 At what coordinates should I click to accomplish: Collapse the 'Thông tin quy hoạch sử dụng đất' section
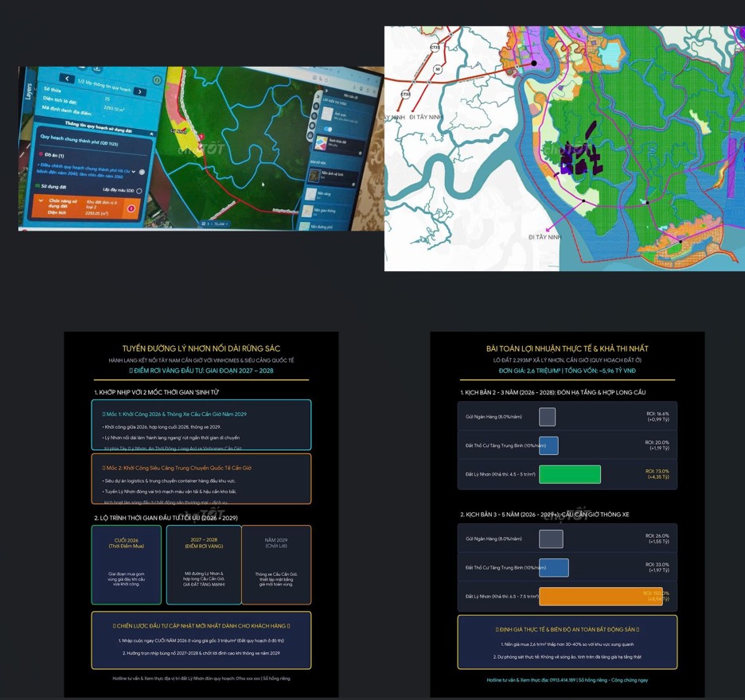click(151, 134)
